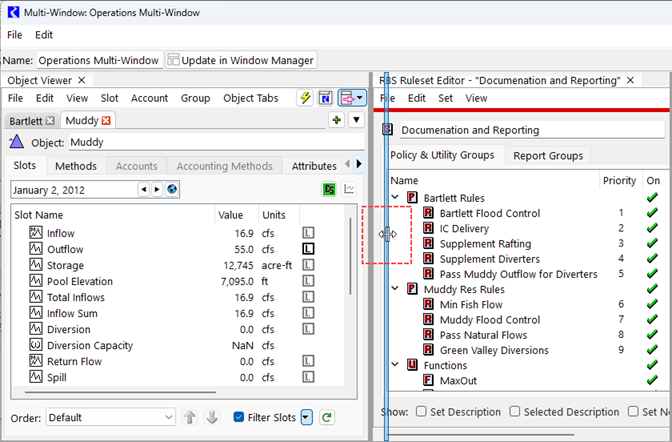Click the Storage slot series icon
672x442 pixels.
coord(36,265)
